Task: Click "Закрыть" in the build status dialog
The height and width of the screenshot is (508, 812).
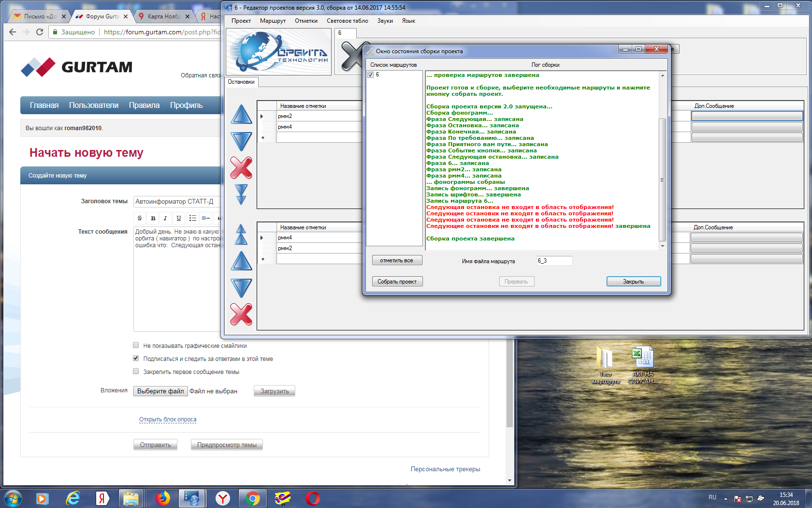Action: coord(633,282)
